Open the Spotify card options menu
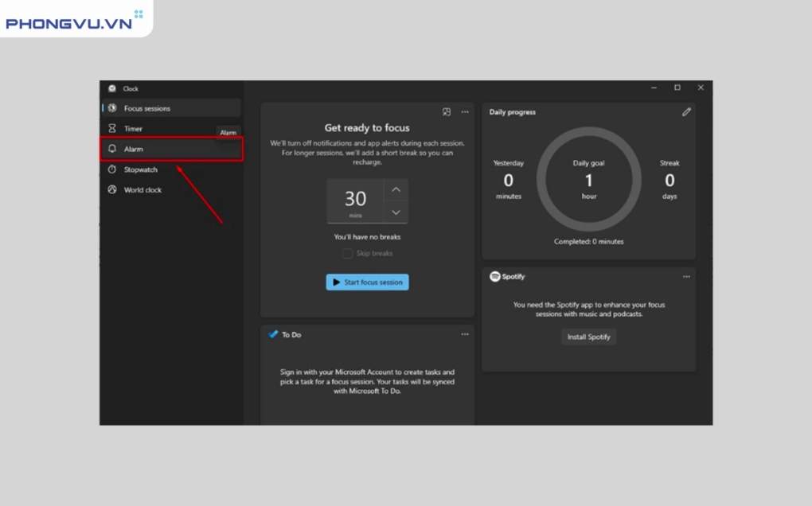The height and width of the screenshot is (506, 812). point(686,276)
